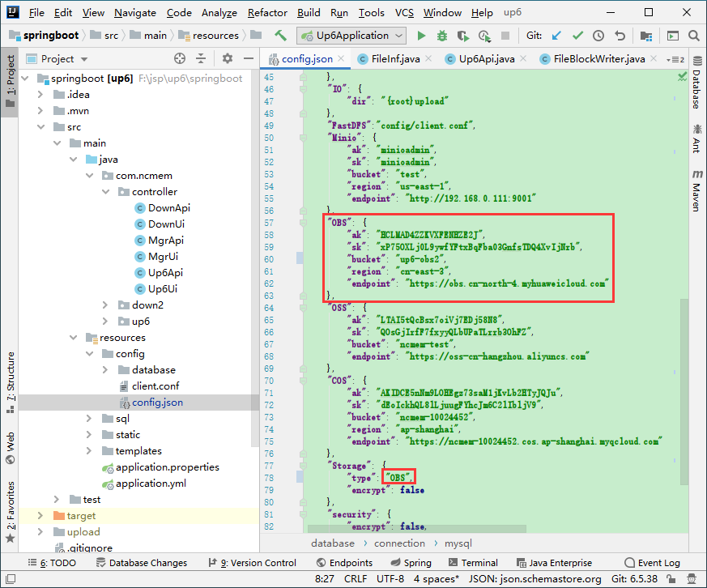Open the profiler run icon
Image resolution: width=707 pixels, height=588 pixels.
pos(485,36)
